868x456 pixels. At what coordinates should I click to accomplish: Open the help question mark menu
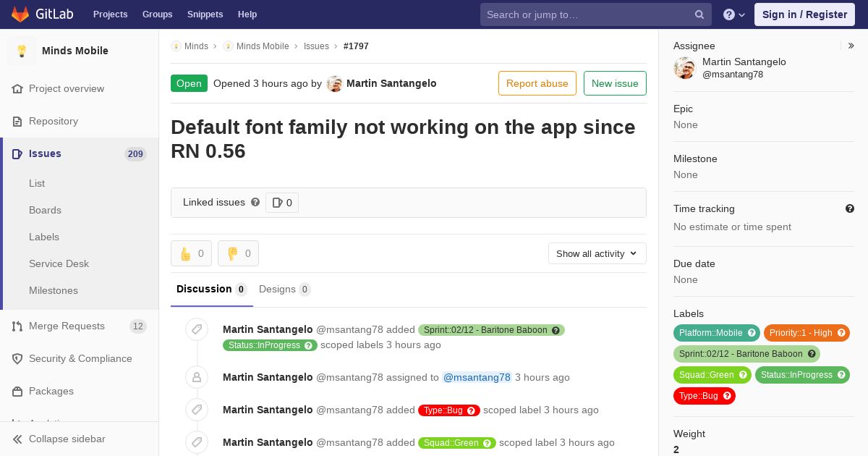[734, 14]
